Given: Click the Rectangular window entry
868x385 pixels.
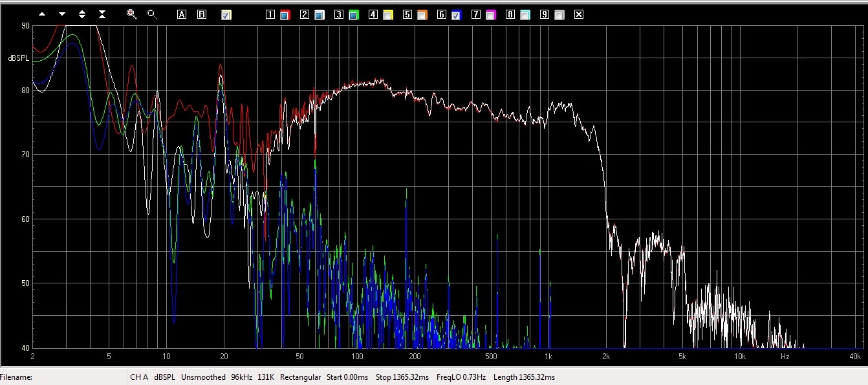Looking at the screenshot, I should pos(300,377).
